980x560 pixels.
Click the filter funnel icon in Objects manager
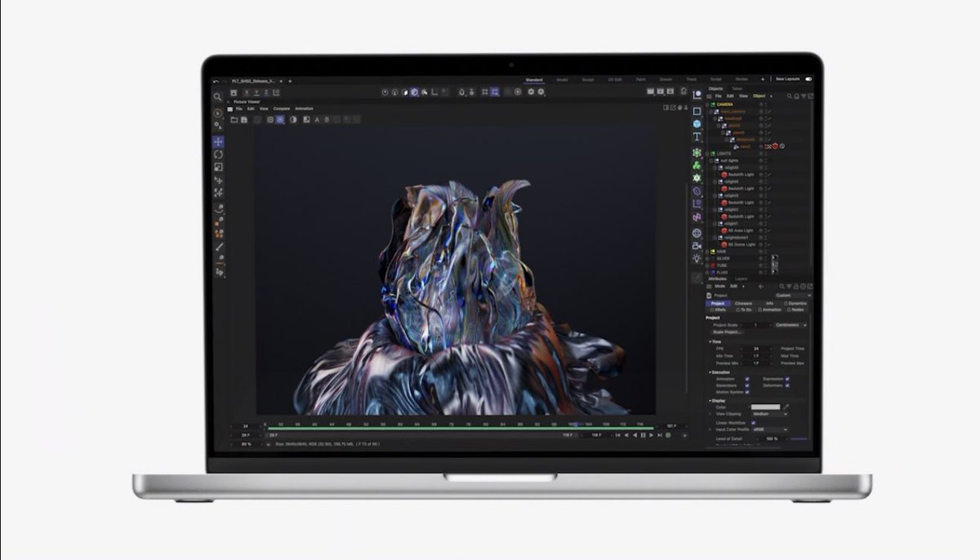pyautogui.click(x=804, y=96)
